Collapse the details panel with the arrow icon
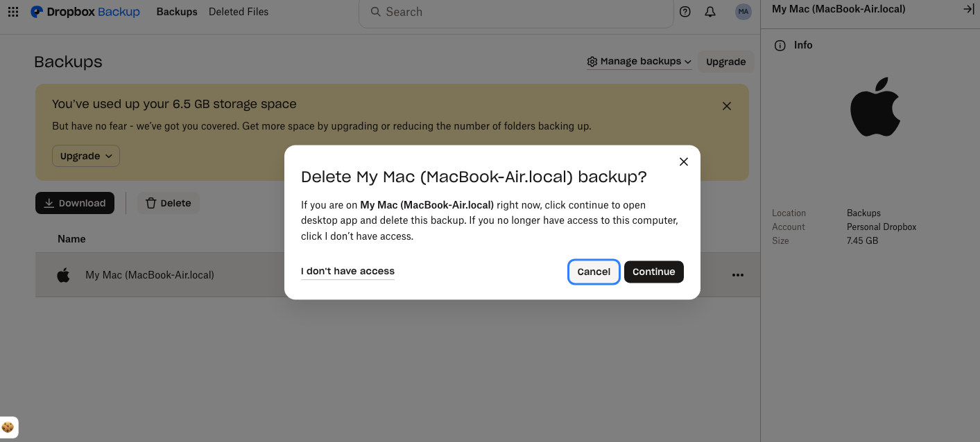The height and width of the screenshot is (442, 980). pos(968,9)
